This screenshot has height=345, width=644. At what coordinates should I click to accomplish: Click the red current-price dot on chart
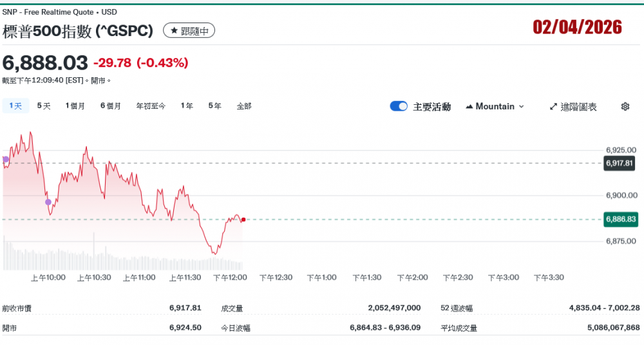click(x=243, y=220)
